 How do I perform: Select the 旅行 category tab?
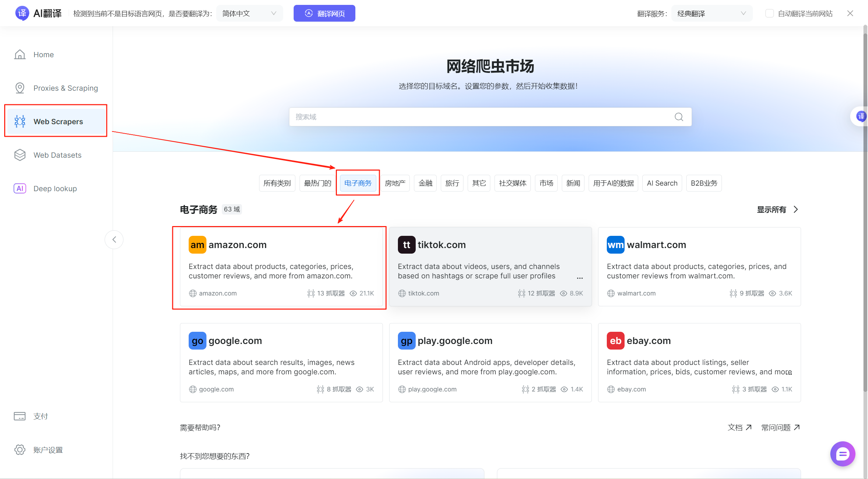452,183
